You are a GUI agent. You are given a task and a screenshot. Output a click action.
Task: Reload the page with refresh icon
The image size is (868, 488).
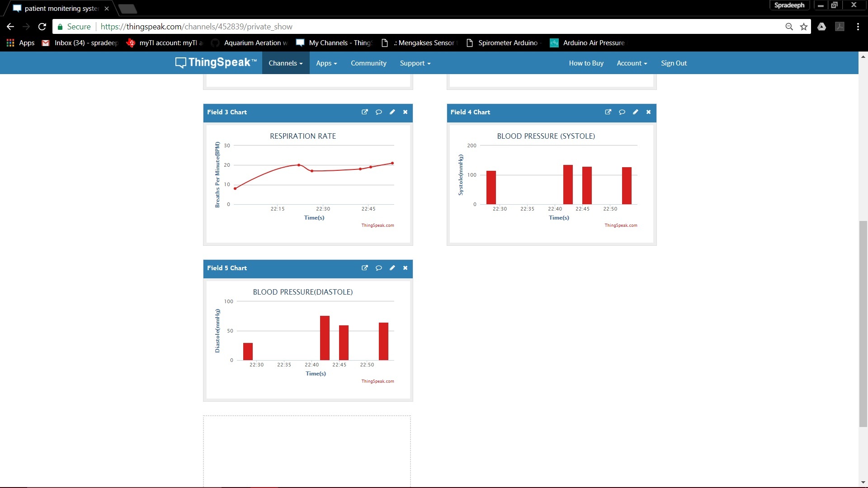point(42,27)
